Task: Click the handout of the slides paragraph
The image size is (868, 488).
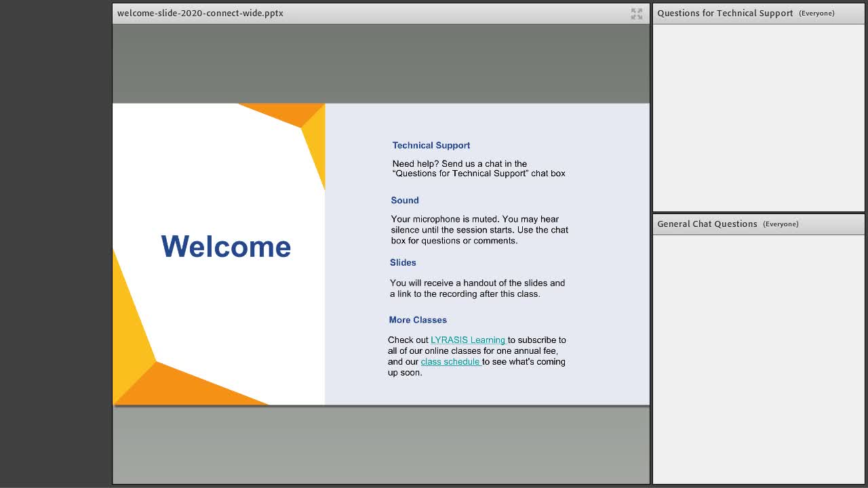Action: point(477,288)
